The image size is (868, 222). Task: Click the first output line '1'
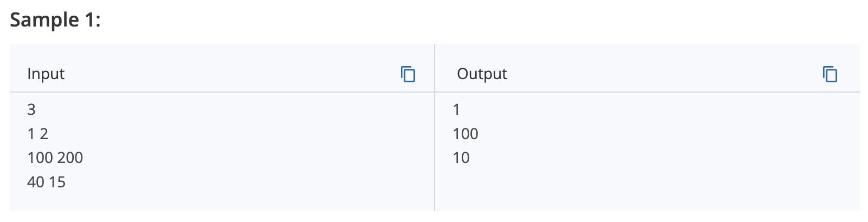[x=456, y=109]
